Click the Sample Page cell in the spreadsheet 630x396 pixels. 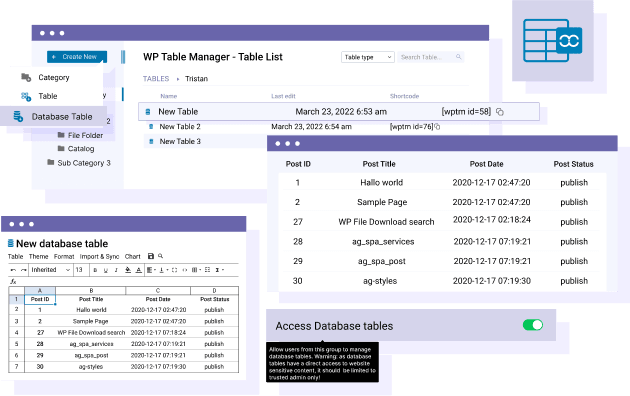tap(91, 321)
